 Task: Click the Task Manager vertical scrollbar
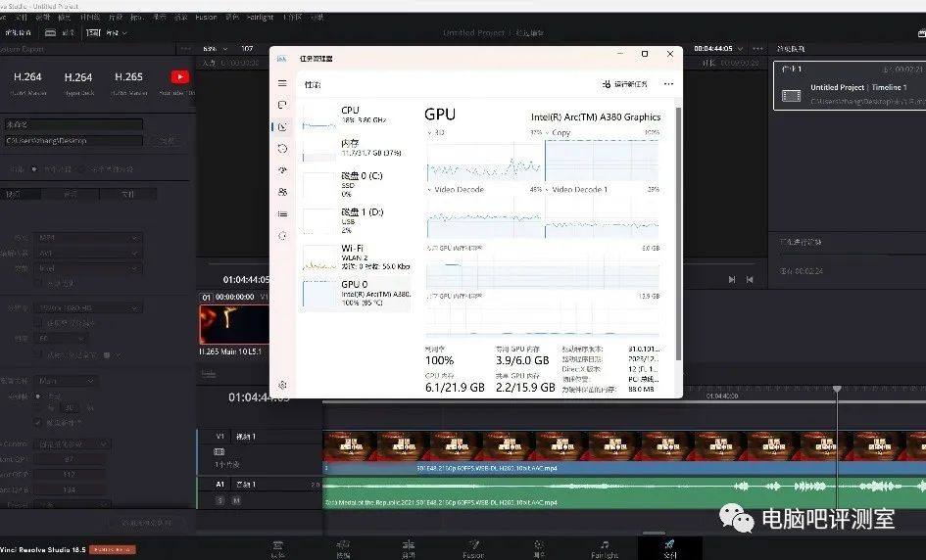[x=678, y=233]
